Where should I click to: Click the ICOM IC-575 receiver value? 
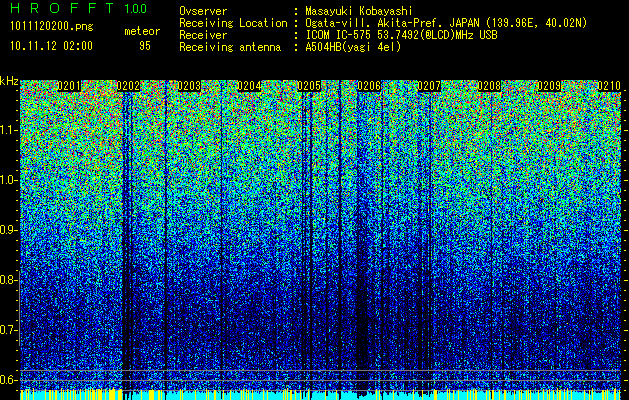[401, 35]
